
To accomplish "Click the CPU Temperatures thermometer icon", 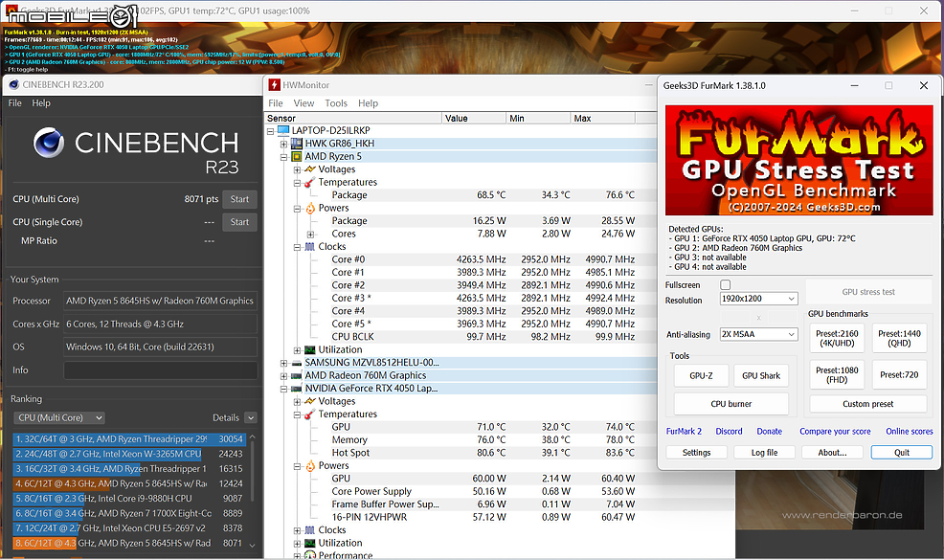I will [309, 182].
